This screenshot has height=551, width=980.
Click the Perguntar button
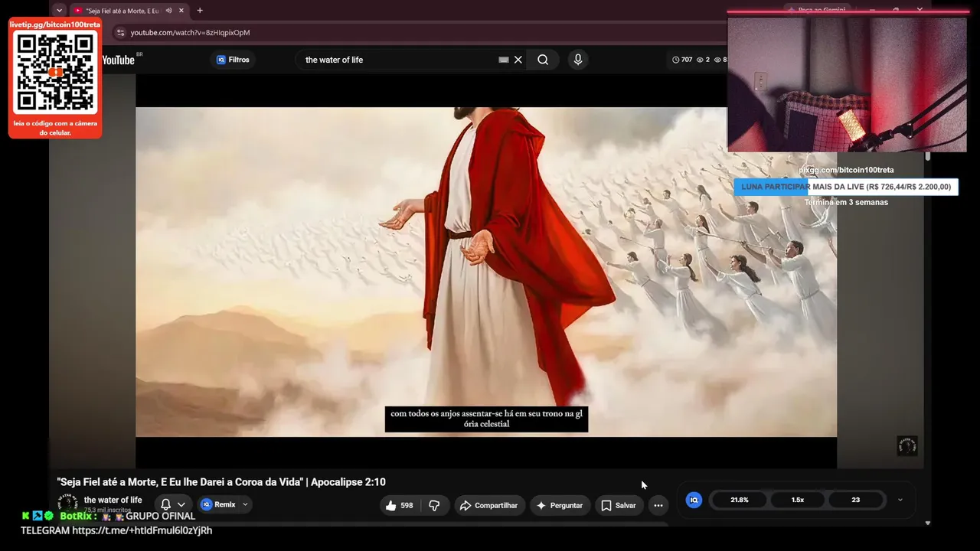(560, 506)
